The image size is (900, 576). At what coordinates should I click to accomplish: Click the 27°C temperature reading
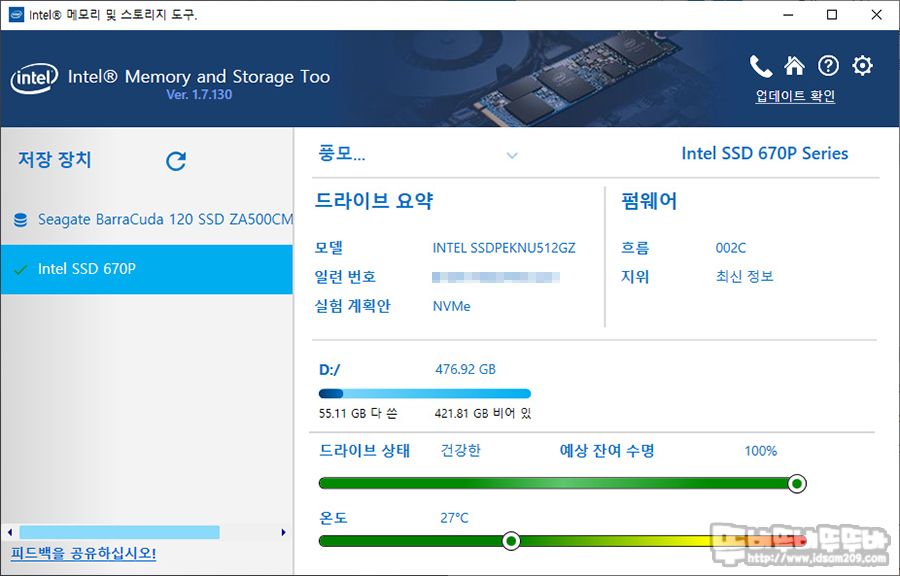coord(455,518)
